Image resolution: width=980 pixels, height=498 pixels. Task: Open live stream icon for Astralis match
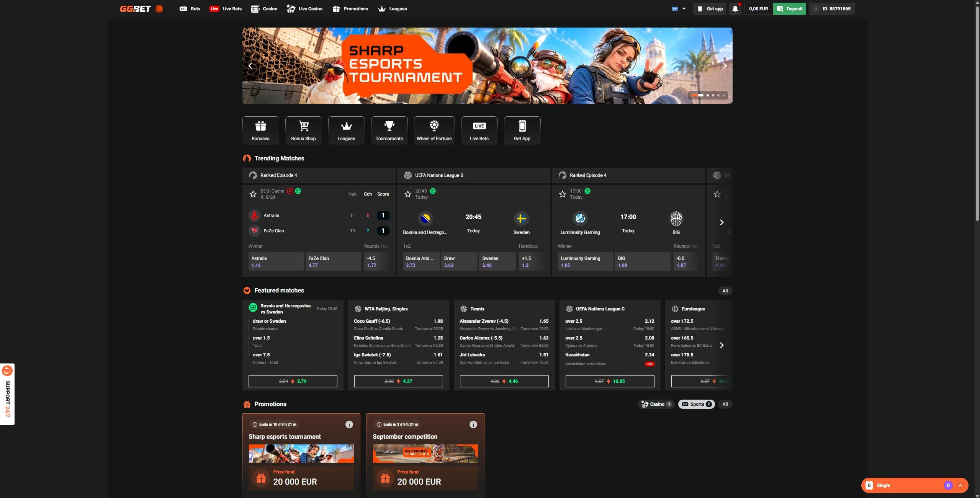pos(290,191)
